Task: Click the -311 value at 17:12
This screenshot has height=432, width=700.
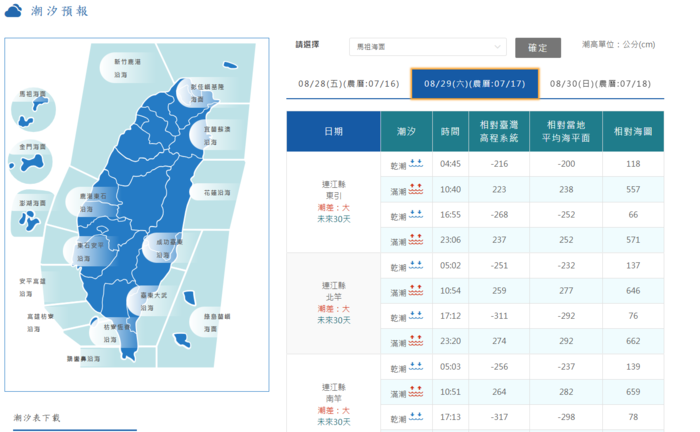Action: [499, 316]
